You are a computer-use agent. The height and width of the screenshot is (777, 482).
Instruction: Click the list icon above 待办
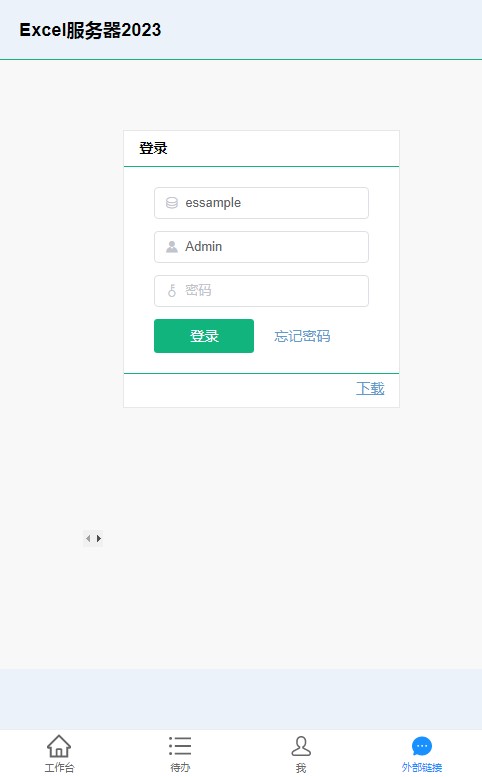coord(180,746)
